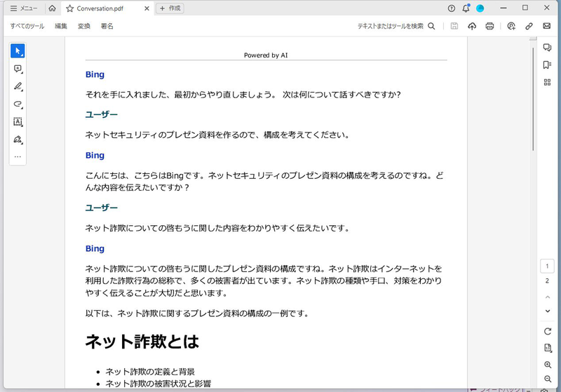Print the document with printer icon
Screen dimensions: 561x392
coord(489,26)
